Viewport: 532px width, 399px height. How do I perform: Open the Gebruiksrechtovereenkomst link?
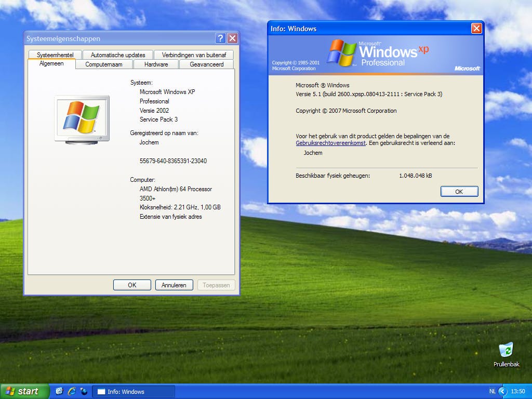click(330, 143)
